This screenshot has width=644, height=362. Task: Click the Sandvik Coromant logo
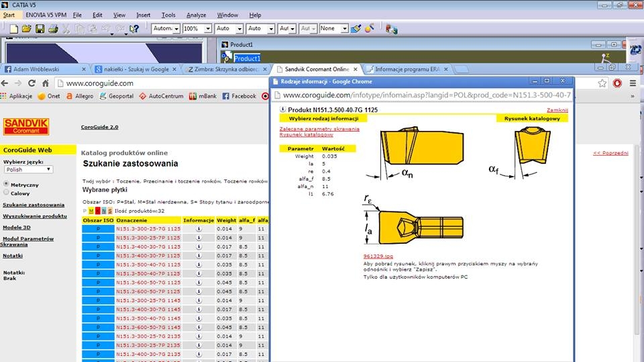26,126
